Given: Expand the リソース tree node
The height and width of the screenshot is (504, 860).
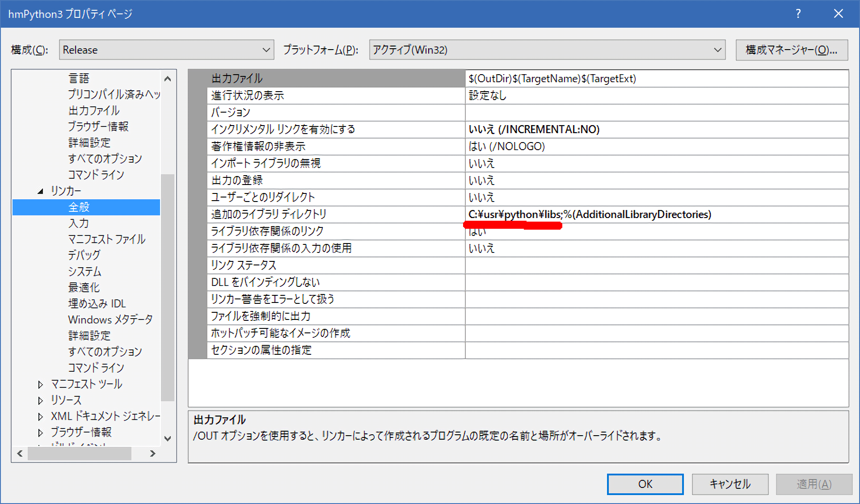Looking at the screenshot, I should [41, 400].
